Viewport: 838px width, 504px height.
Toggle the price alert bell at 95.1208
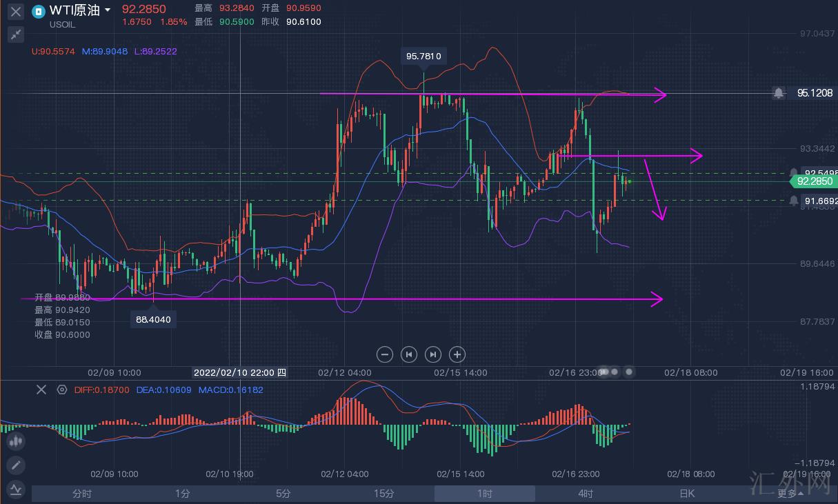(779, 93)
